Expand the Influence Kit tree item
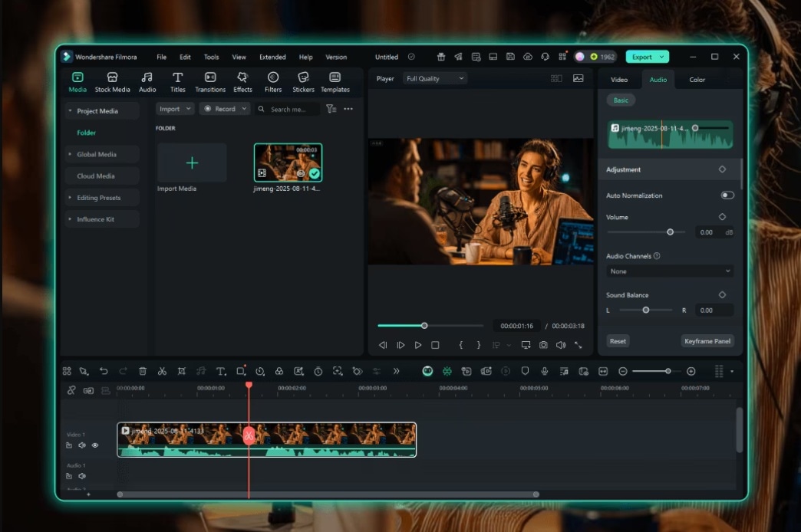Screen dimensions: 801x532 70,219
